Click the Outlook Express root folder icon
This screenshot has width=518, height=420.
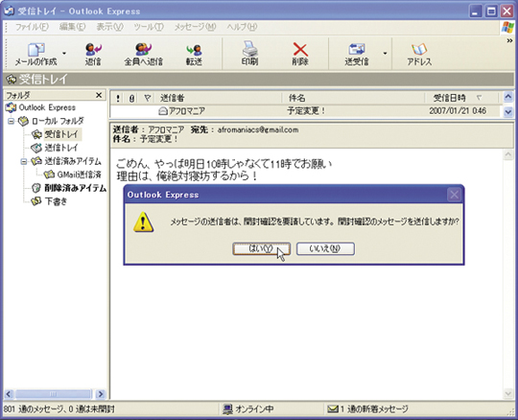point(11,107)
